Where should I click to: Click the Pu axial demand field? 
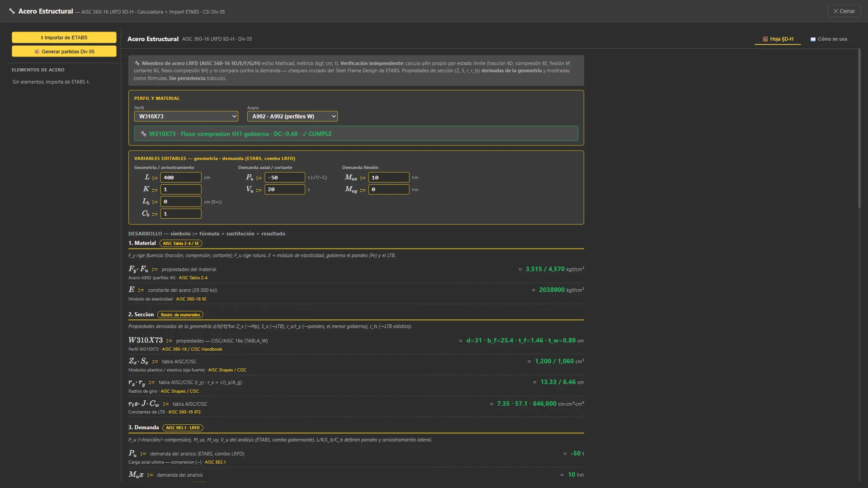point(285,178)
